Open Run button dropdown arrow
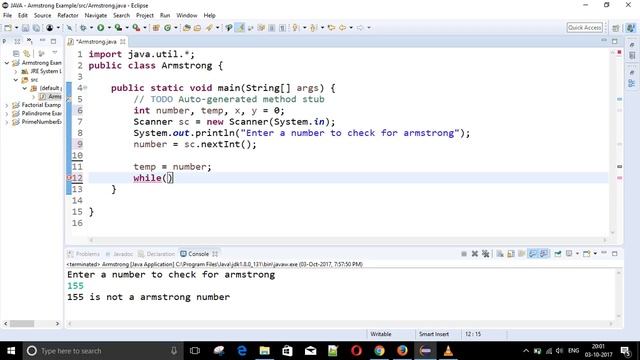Viewport: 640px width, 360px height. click(x=109, y=28)
